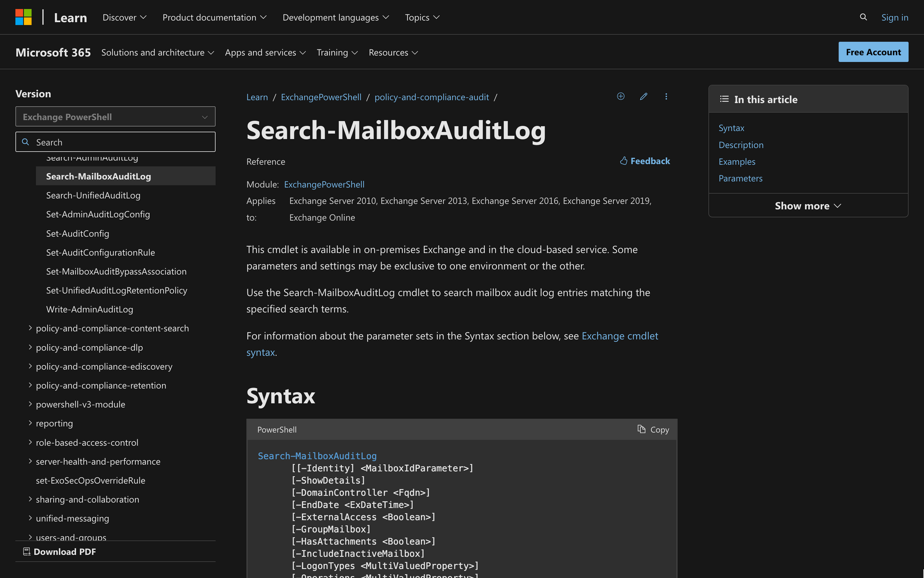924x578 pixels.
Task: Click the Copy icon in PowerShell code block
Action: click(641, 429)
